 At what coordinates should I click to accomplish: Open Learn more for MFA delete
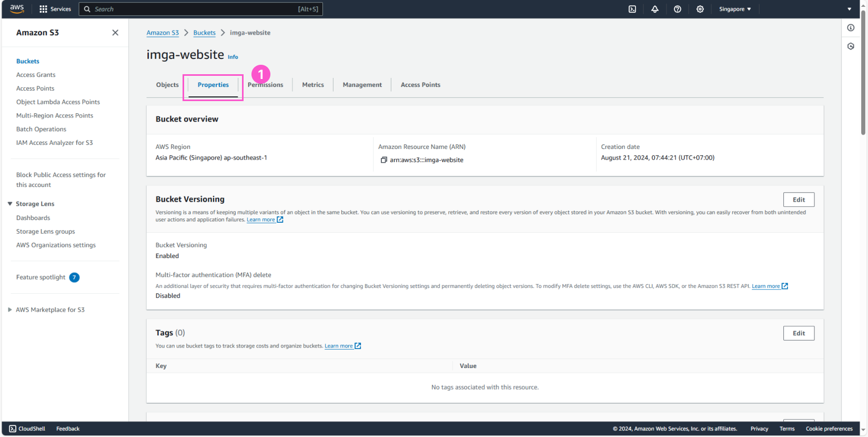pyautogui.click(x=765, y=286)
